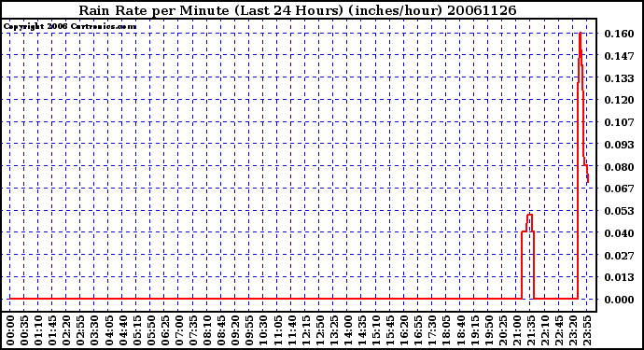The image size is (644, 350).
Task: Click the 0.080 y-axis label
Action: tap(619, 167)
